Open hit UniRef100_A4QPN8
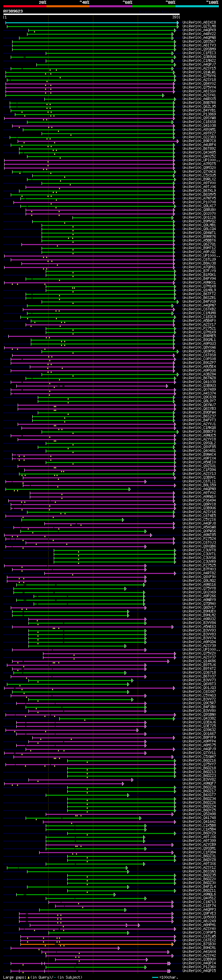222x980 pixels. click(x=199, y=38)
